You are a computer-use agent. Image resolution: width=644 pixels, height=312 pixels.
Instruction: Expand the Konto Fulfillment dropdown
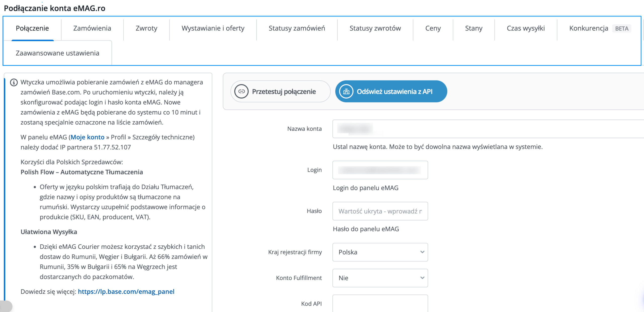(380, 278)
